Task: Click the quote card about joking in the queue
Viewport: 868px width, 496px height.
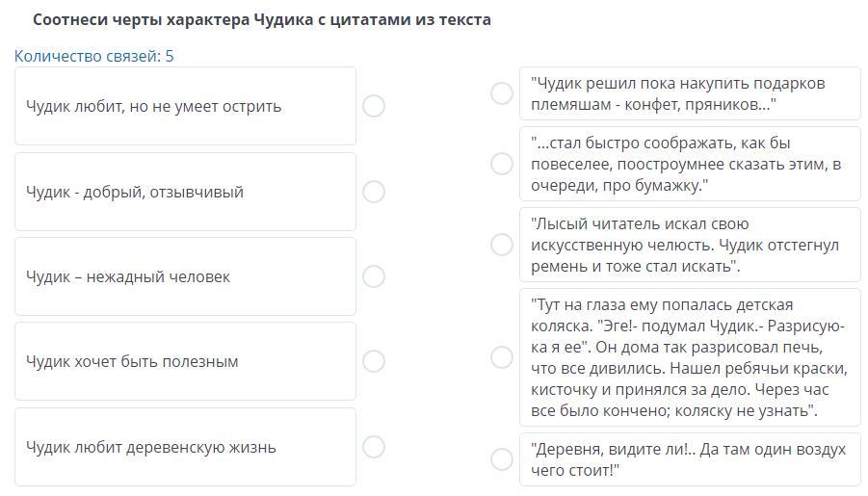Action: 689,164
